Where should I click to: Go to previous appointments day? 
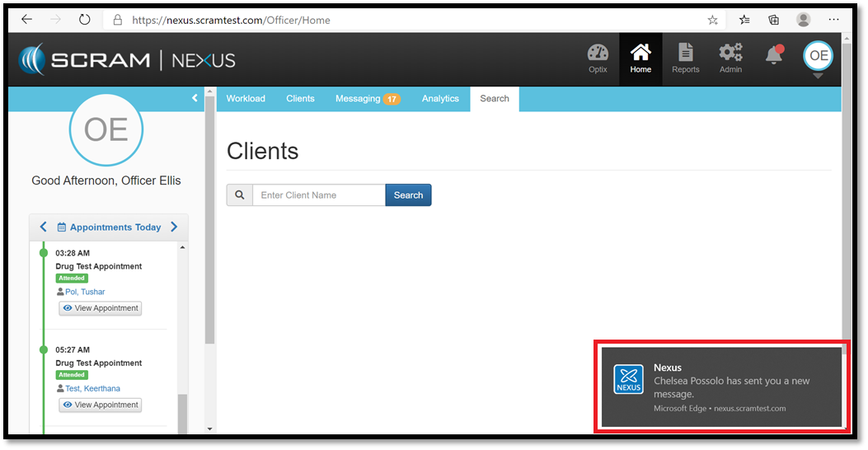(x=43, y=227)
